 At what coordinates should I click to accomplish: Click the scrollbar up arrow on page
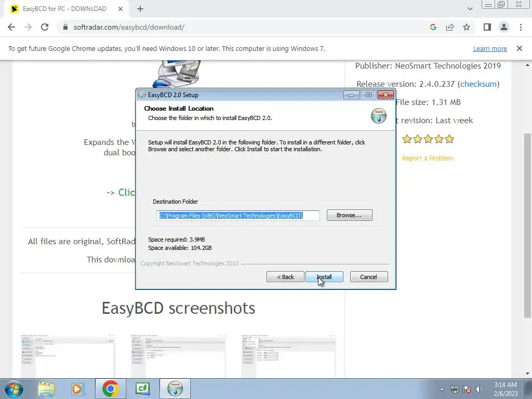[527, 65]
